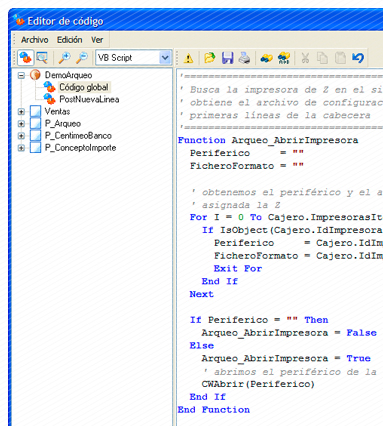Screen dimensions: 383x426
Task: Click the PostNuevaLinea script icon
Action: 49,99
